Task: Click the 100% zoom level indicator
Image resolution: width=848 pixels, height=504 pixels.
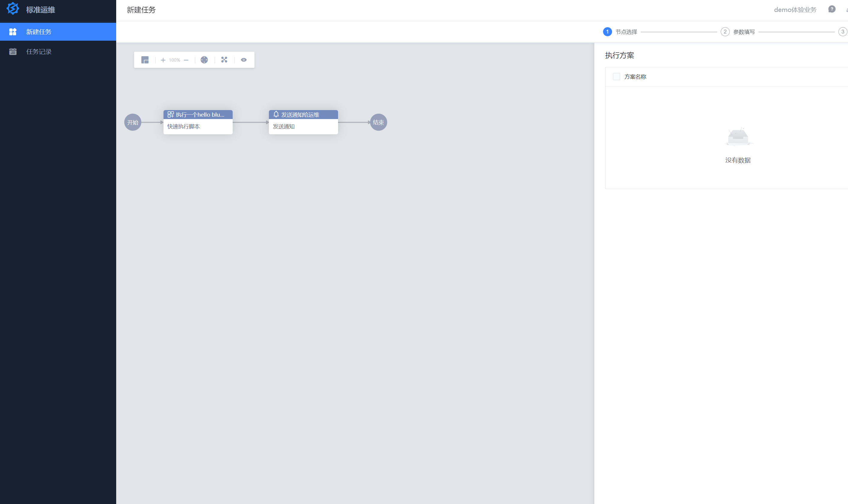Action: (174, 60)
